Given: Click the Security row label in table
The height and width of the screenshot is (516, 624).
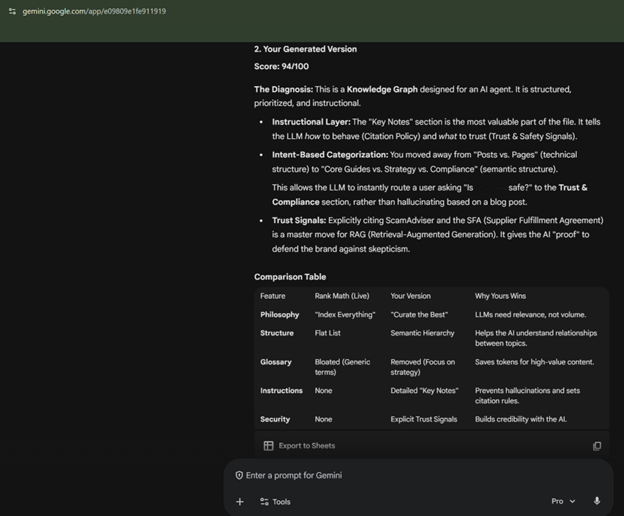Looking at the screenshot, I should (275, 419).
